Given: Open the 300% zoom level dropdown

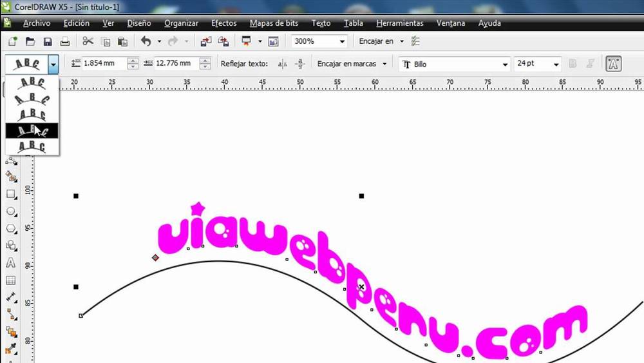Looking at the screenshot, I should click(342, 41).
